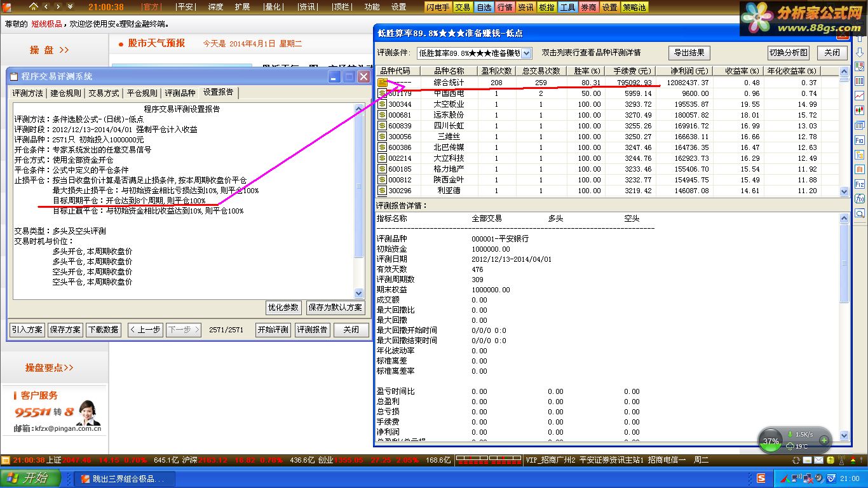The image size is (868, 488).
Task: Click the 导出结果 button
Action: click(x=689, y=53)
